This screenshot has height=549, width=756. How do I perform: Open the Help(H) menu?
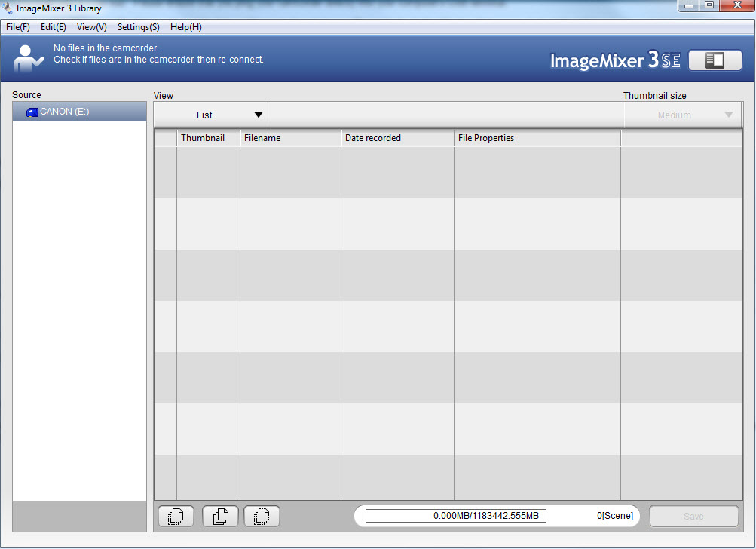[185, 27]
